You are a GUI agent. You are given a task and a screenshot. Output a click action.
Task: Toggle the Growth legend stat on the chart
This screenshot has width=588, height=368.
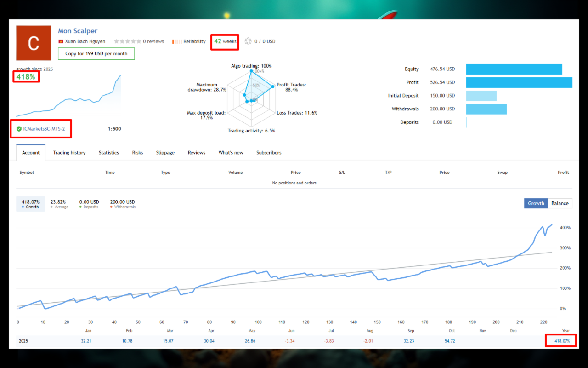pos(30,203)
